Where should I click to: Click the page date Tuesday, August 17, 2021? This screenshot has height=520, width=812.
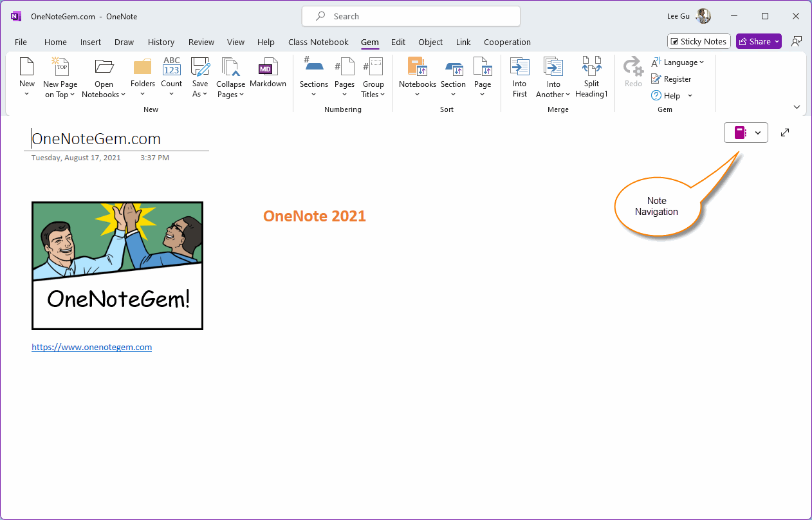coord(76,158)
